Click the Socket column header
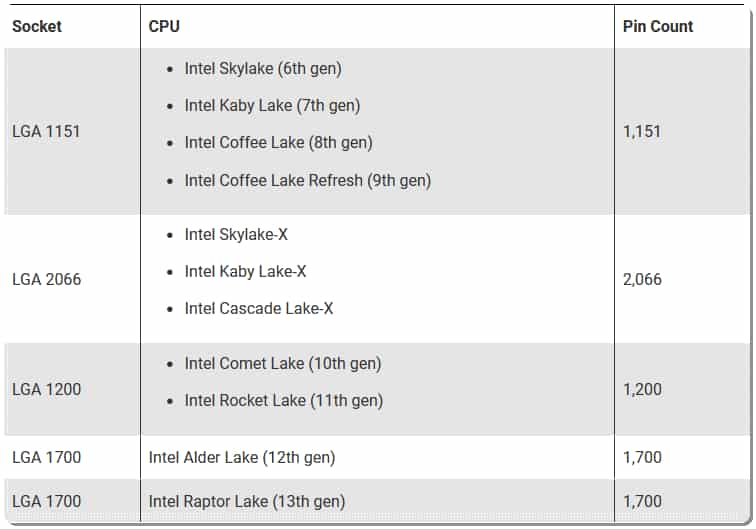The width and height of the screenshot is (756, 529). (x=37, y=26)
